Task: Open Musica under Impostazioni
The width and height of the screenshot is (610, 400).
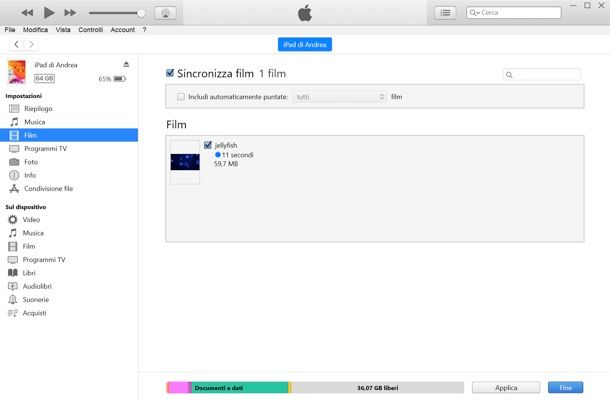Action: point(69,122)
